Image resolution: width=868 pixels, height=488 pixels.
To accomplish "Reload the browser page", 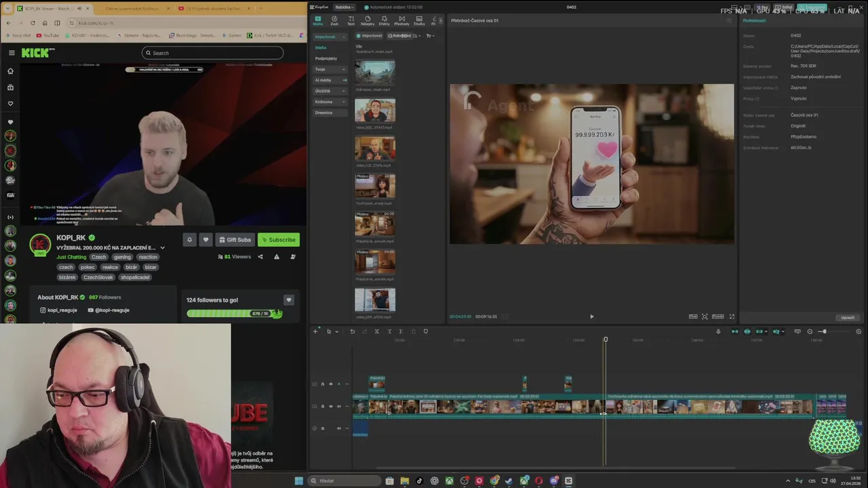I will tap(33, 22).
